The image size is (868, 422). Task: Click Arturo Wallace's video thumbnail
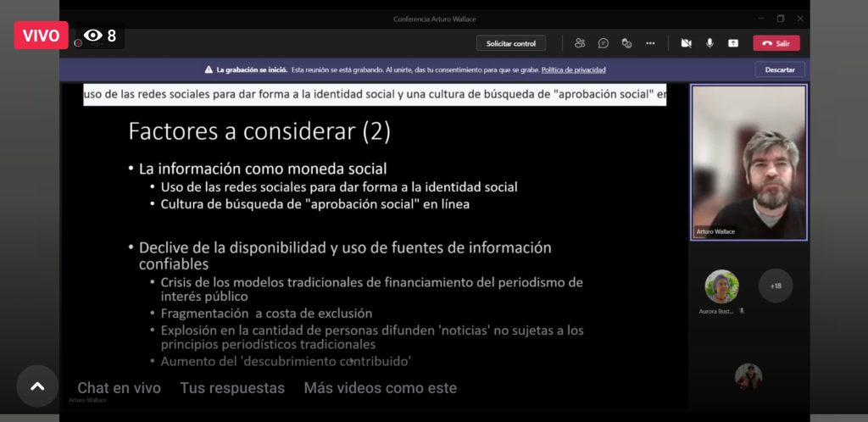(x=749, y=163)
